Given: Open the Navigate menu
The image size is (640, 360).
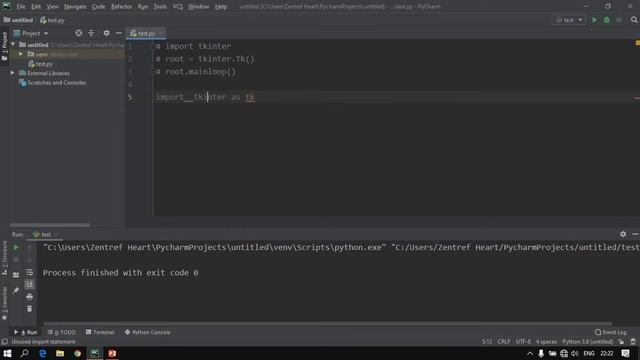Looking at the screenshot, I should pyautogui.click(x=75, y=7).
